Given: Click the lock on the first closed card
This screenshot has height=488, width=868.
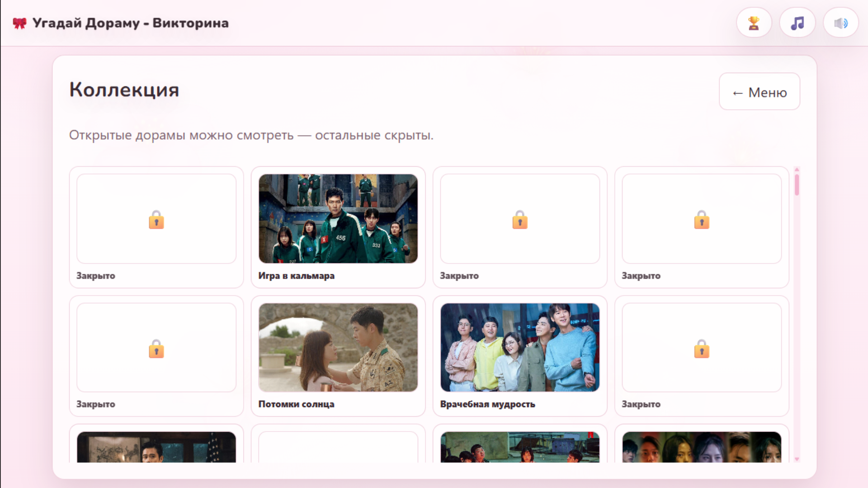Looking at the screenshot, I should (156, 220).
